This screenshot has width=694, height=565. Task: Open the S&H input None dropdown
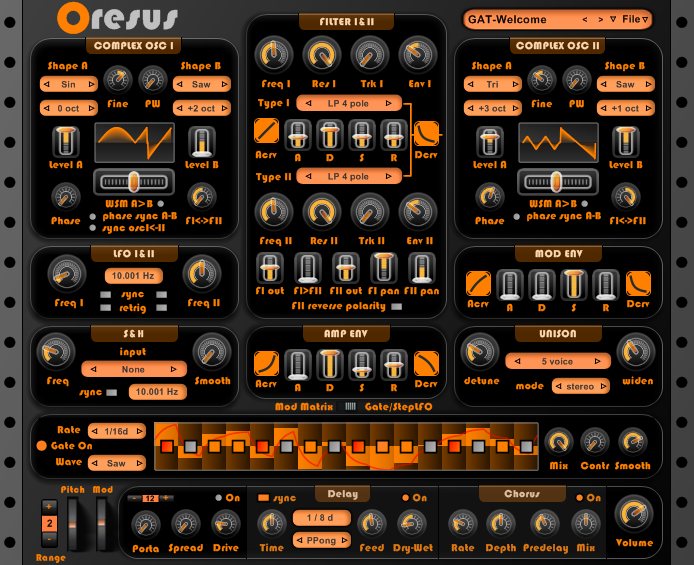pyautogui.click(x=133, y=369)
